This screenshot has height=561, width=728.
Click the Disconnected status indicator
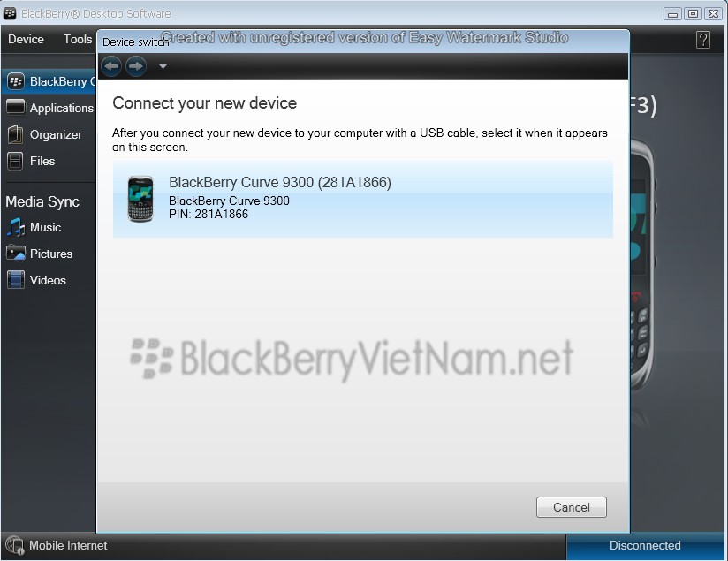pyautogui.click(x=645, y=546)
